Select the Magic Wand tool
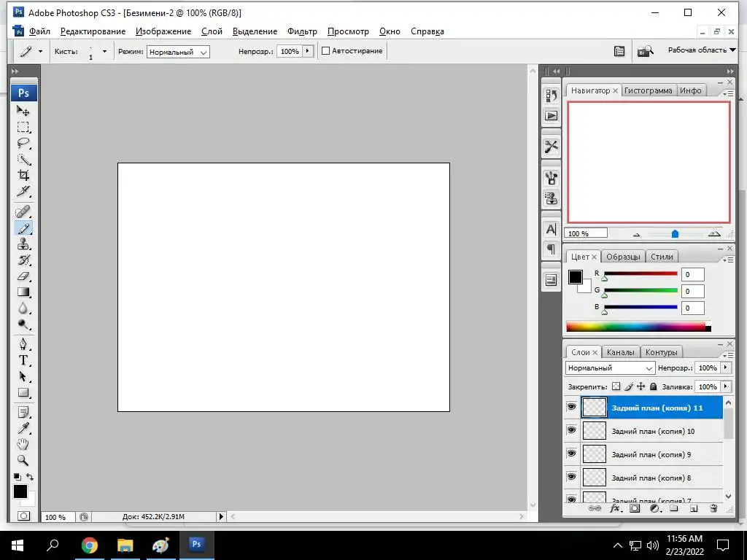 23,160
